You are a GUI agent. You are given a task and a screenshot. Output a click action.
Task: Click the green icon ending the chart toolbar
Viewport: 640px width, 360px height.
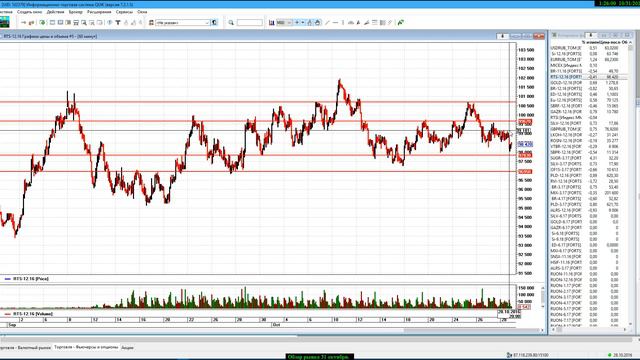[401, 23]
